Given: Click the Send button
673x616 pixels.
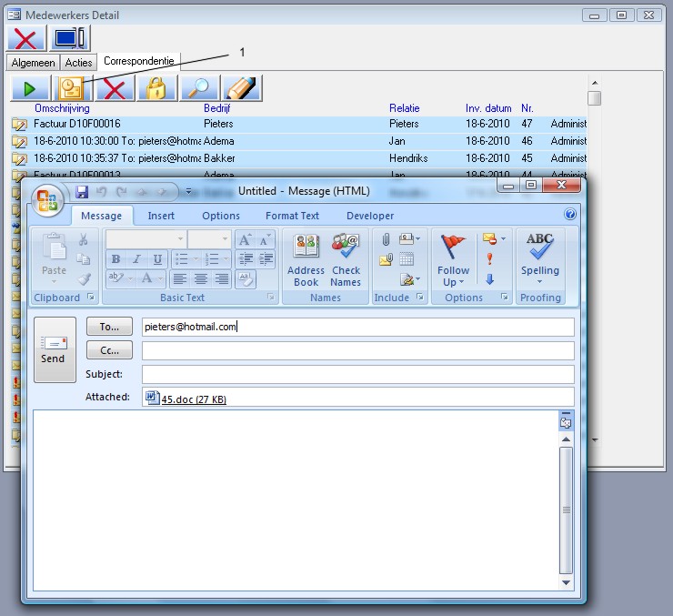Looking at the screenshot, I should (x=55, y=349).
